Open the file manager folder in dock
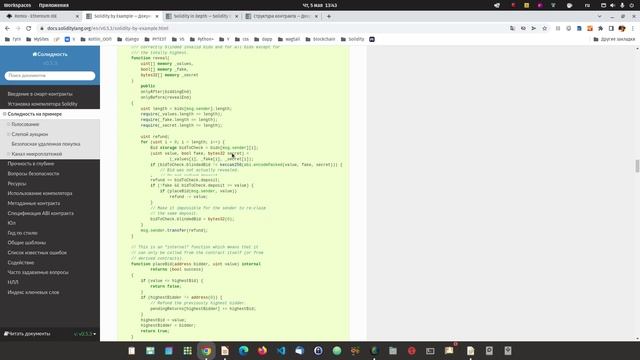The image size is (640, 360). (393, 351)
